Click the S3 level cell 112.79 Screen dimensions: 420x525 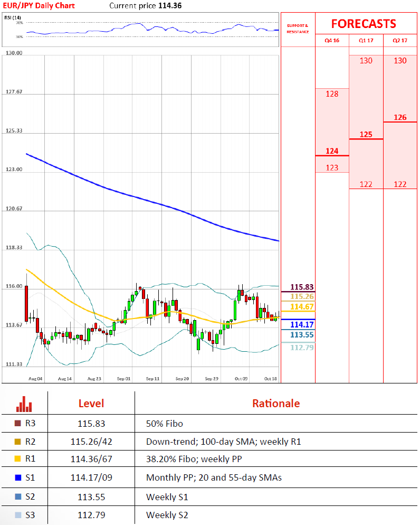tap(91, 515)
